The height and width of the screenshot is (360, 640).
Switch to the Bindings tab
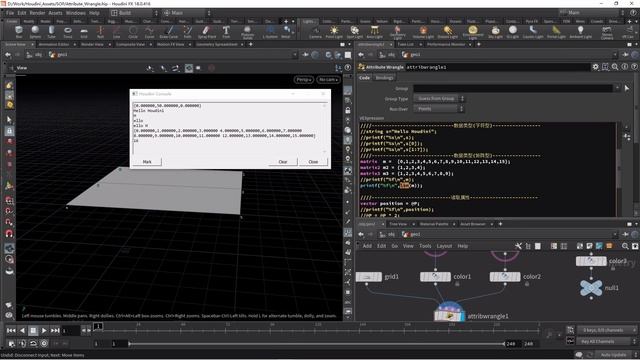(x=384, y=78)
